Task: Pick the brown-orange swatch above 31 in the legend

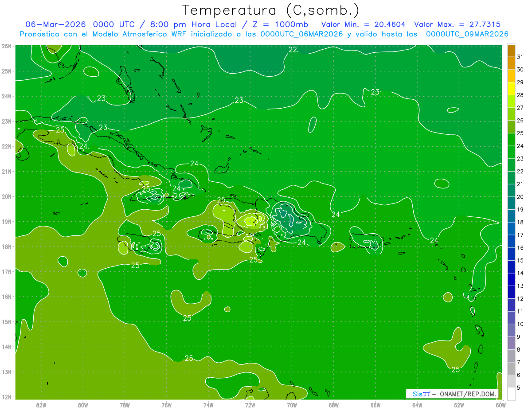Action: click(511, 51)
